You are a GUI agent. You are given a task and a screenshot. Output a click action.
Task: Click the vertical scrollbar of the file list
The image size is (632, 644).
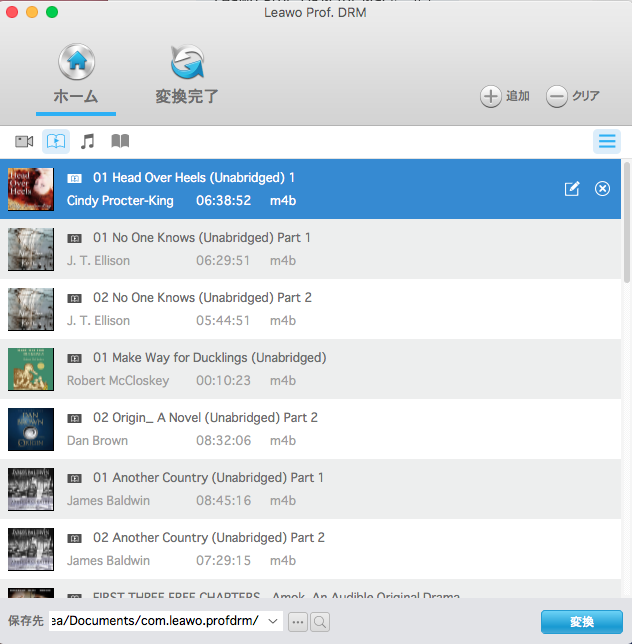click(627, 222)
